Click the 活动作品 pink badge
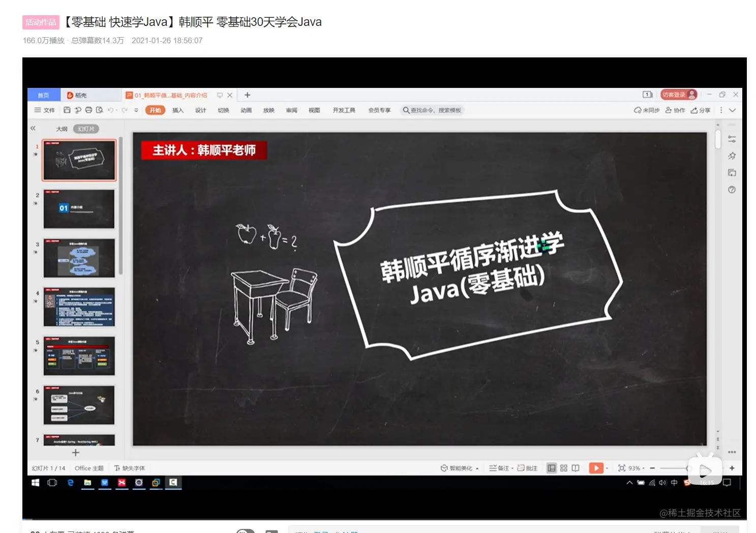 pyautogui.click(x=41, y=22)
